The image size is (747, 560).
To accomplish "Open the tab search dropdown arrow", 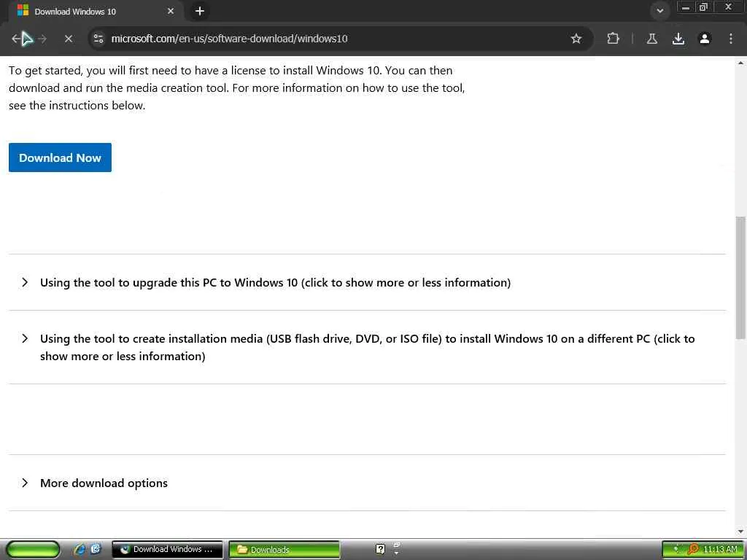I will coord(659,11).
